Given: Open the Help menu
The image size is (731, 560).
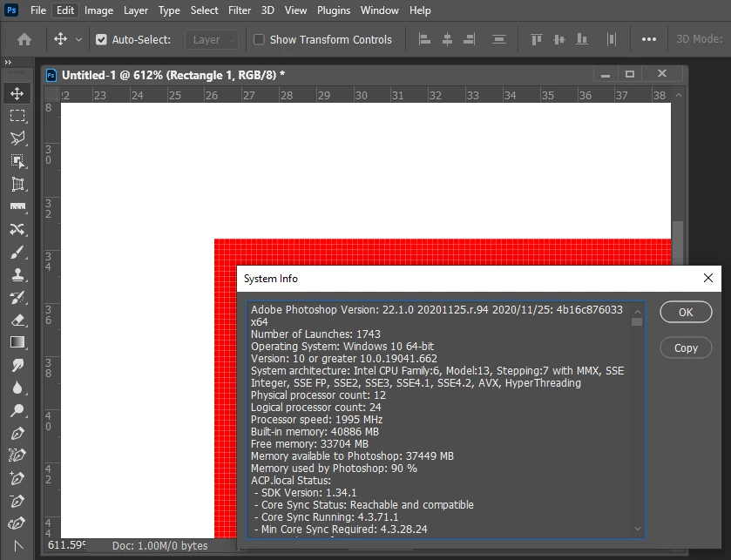Looking at the screenshot, I should (x=420, y=10).
